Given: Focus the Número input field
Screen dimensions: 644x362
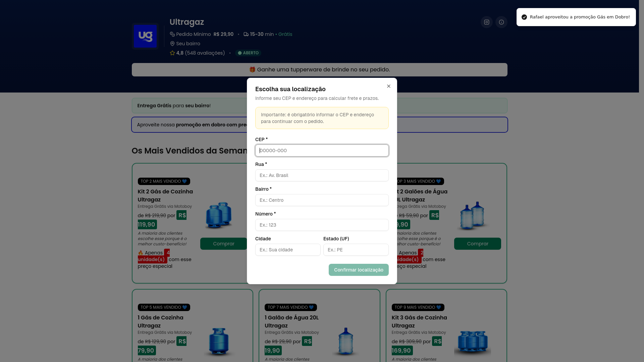Looking at the screenshot, I should [322, 225].
